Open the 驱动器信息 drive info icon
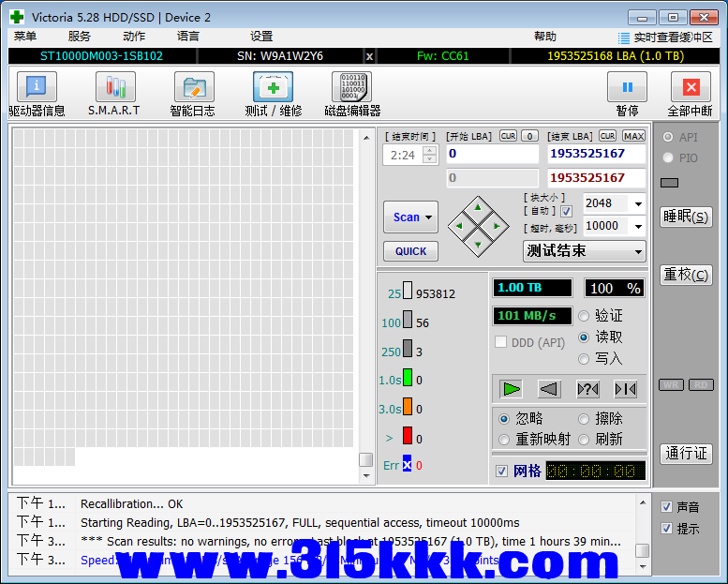The width and height of the screenshot is (728, 584). click(37, 88)
